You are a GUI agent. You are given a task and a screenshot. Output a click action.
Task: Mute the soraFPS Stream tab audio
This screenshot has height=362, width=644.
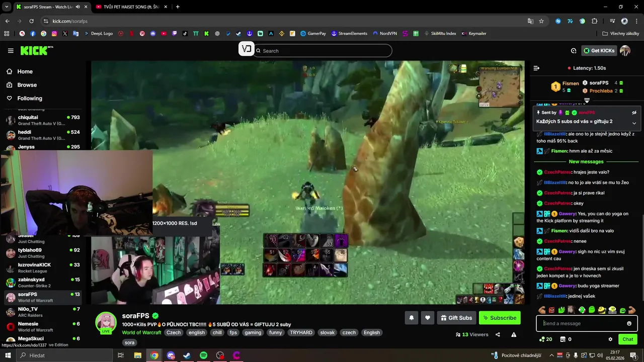pyautogui.click(x=77, y=7)
